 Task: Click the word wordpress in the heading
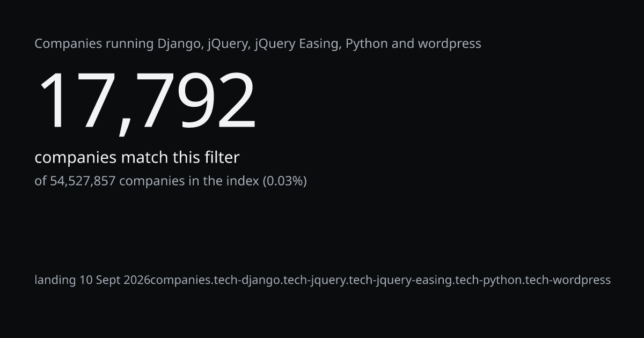click(447, 44)
